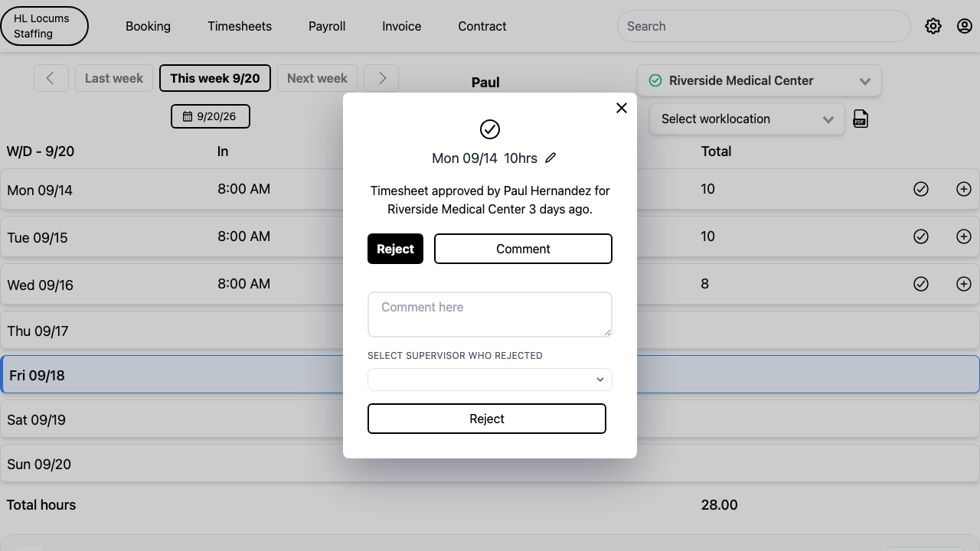
Task: Export the timesheet as PDF
Action: (x=861, y=119)
